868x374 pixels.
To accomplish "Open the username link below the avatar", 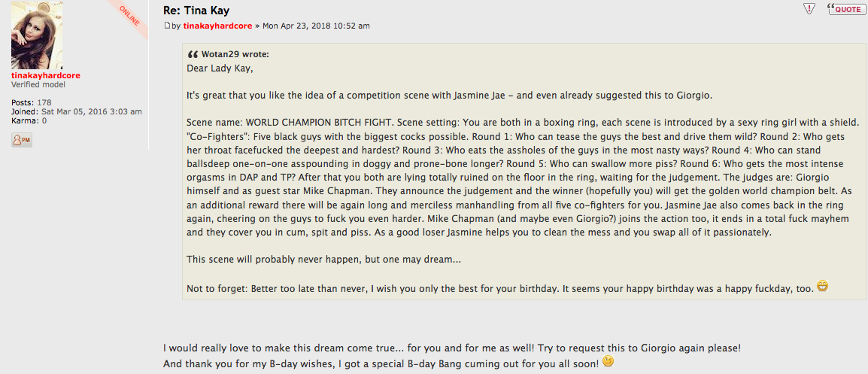I will coord(46,75).
